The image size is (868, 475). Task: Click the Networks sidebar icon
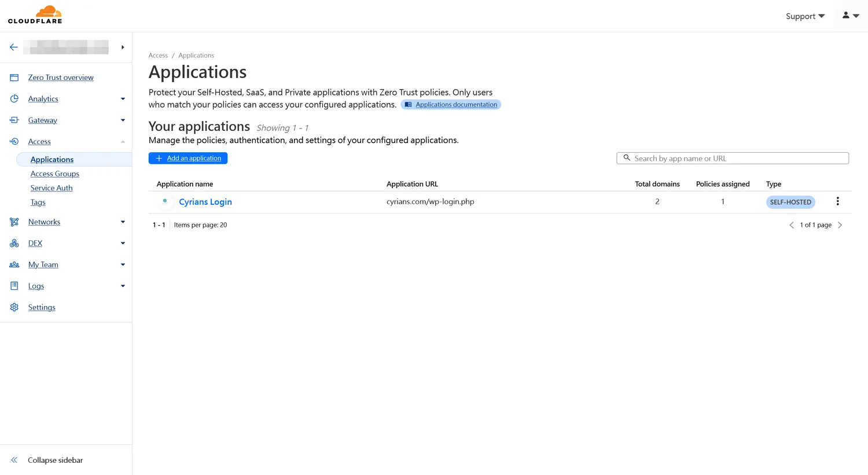tap(14, 222)
